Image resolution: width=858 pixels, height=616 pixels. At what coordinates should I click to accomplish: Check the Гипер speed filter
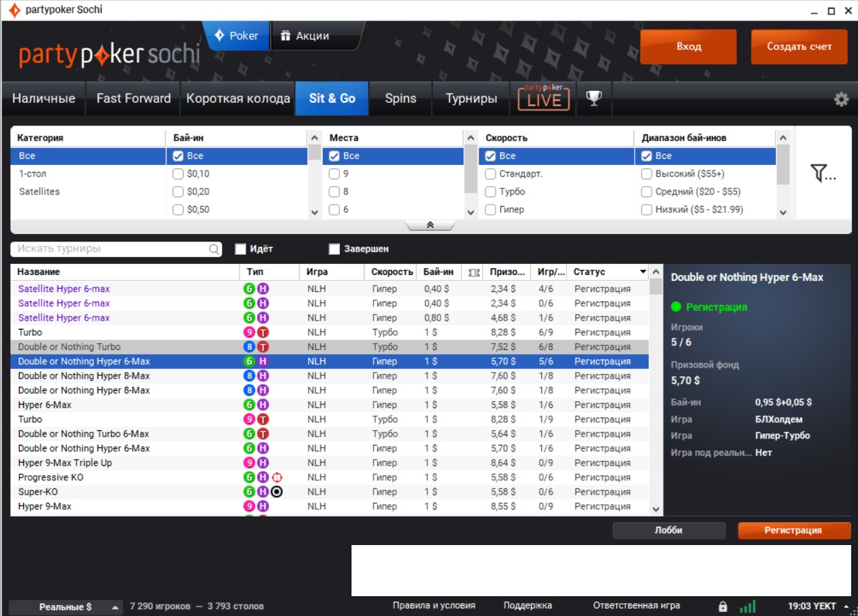point(490,209)
